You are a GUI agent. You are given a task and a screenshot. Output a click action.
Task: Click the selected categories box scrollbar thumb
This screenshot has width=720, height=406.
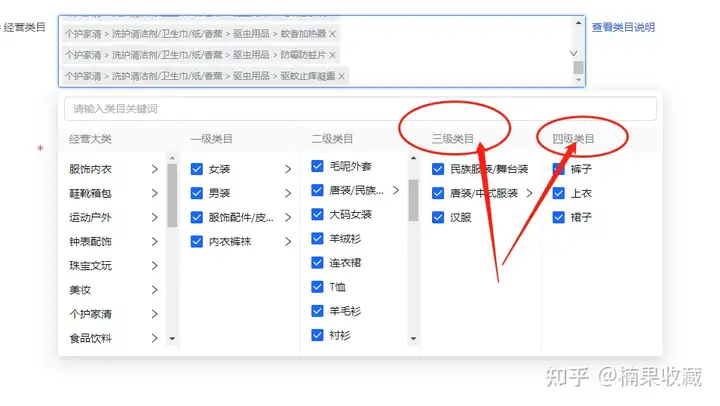click(579, 67)
